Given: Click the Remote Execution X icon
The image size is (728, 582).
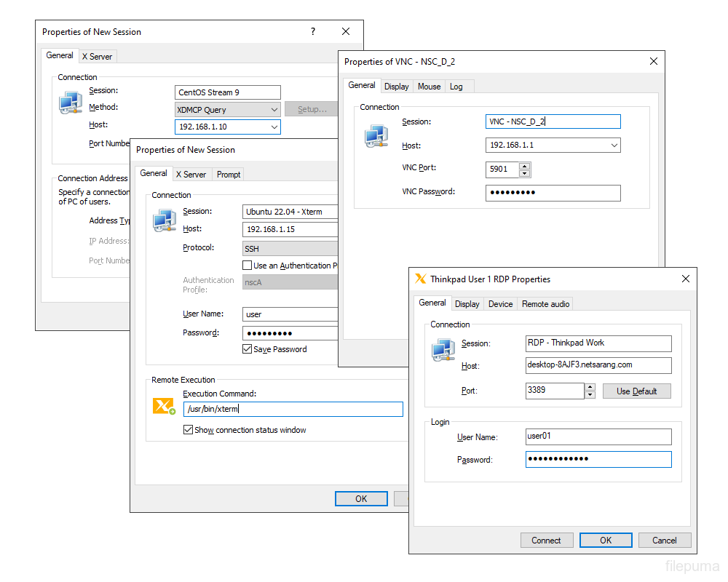Looking at the screenshot, I should 163,407.
